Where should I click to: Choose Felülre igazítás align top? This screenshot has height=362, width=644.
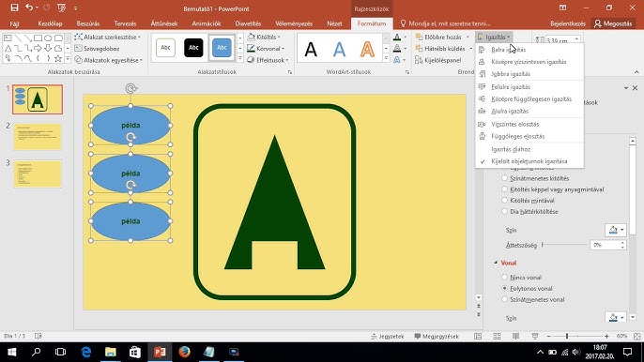[529, 87]
